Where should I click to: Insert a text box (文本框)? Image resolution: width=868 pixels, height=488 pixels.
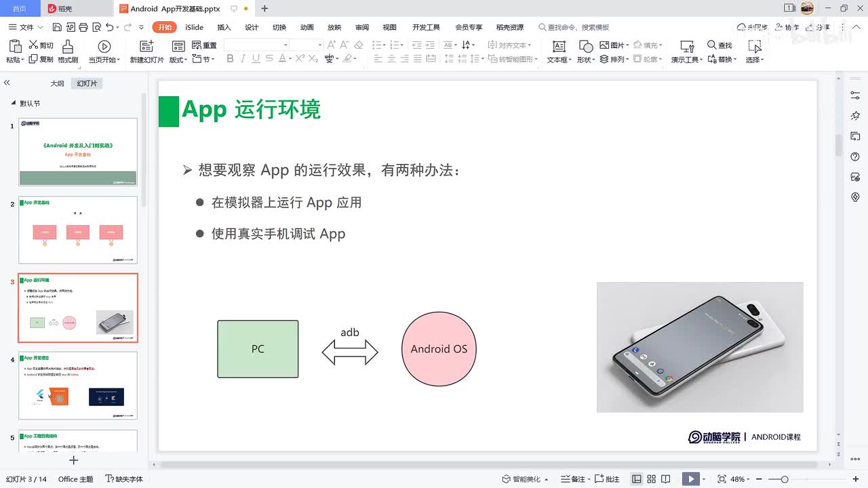coord(559,52)
